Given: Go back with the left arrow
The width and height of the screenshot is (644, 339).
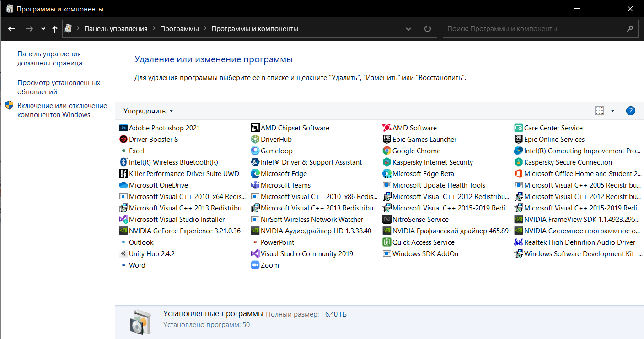Looking at the screenshot, I should (x=12, y=29).
